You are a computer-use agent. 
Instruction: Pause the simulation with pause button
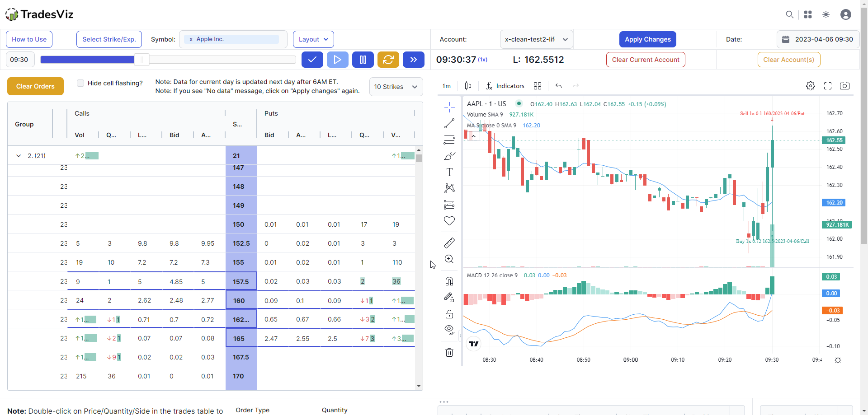[363, 60]
